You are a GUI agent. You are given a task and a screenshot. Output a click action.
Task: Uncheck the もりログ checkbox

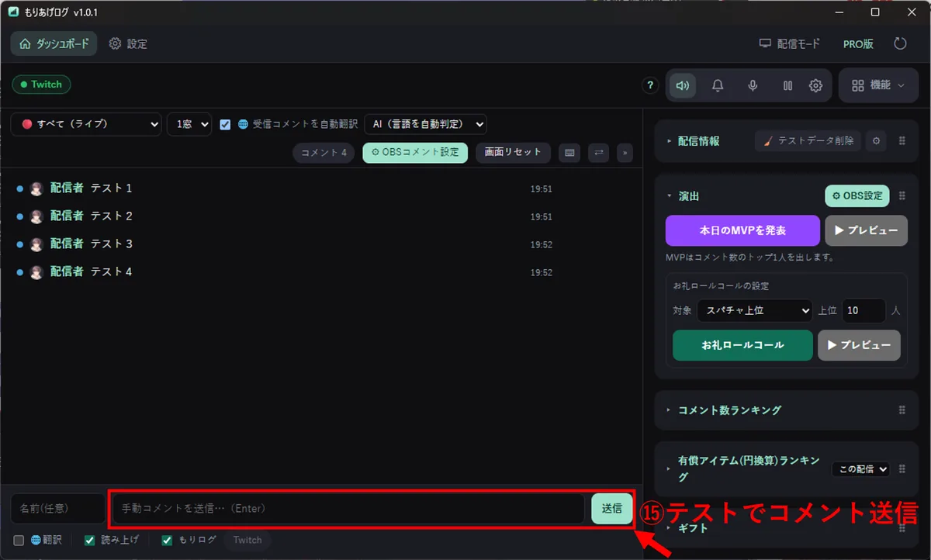point(167,540)
